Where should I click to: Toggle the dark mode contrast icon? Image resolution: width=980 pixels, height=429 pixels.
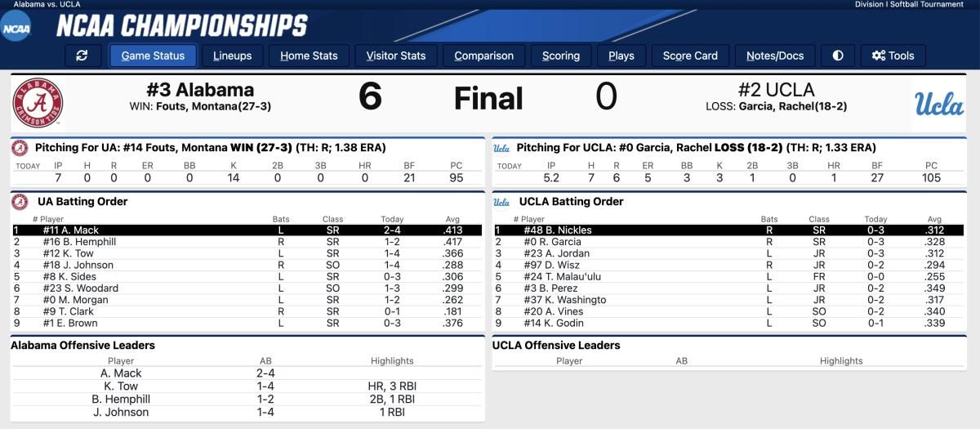pos(838,56)
